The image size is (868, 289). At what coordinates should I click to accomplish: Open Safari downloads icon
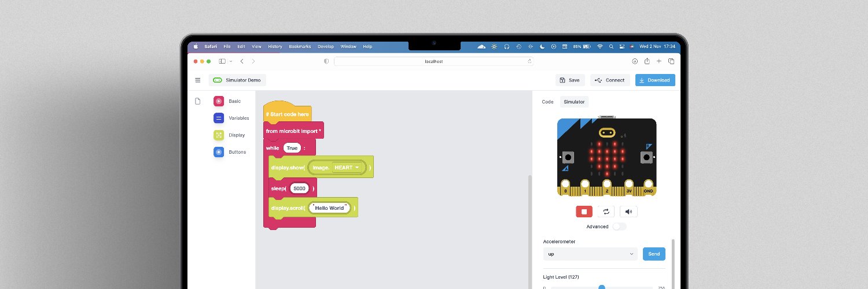[x=635, y=61]
